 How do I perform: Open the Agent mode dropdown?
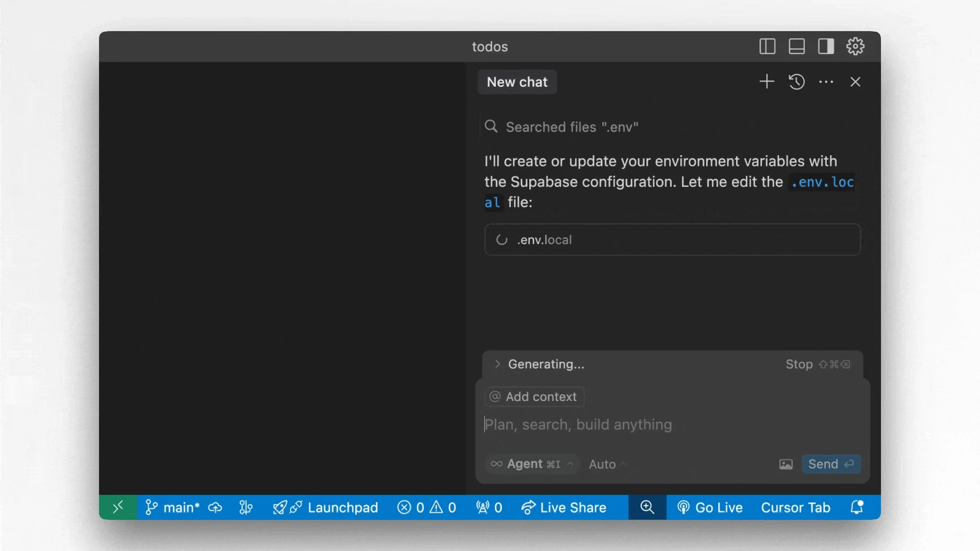(532, 464)
